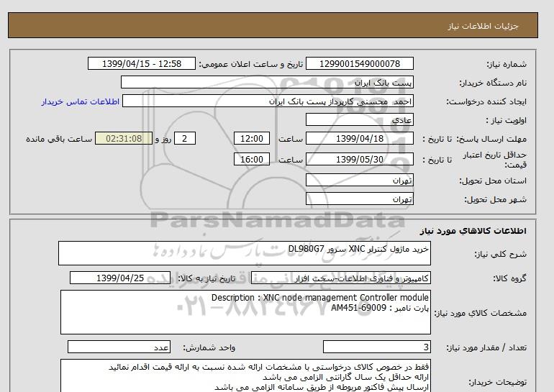This screenshot has height=392, width=554.
Task: Select the quantity field showing 3
Action: [376, 347]
